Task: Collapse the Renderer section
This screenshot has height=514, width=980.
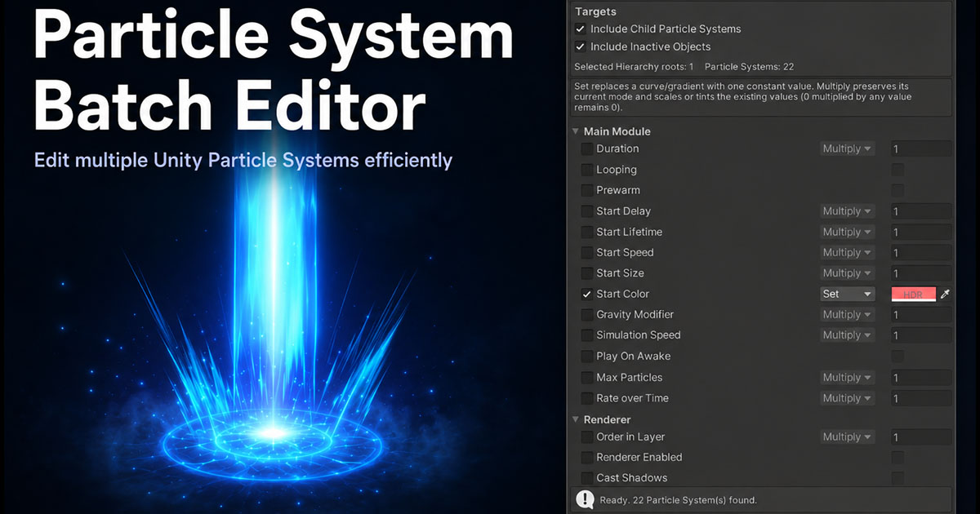Action: tap(576, 419)
